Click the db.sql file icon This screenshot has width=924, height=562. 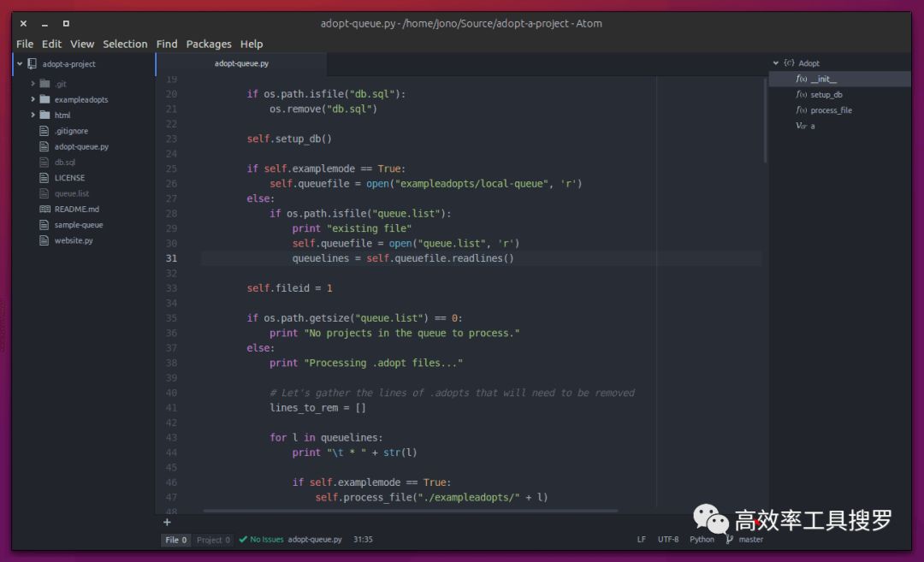pyautogui.click(x=44, y=162)
